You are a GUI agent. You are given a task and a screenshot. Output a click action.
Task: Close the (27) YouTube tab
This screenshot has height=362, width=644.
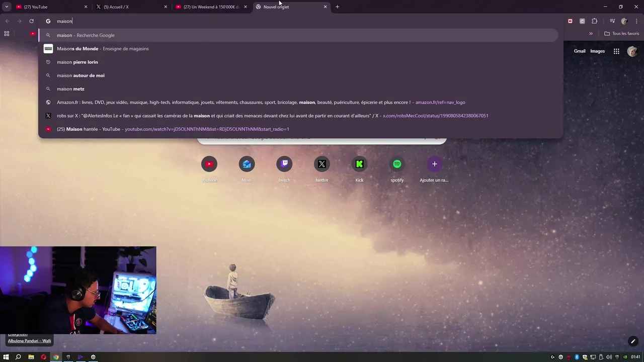[x=86, y=7]
